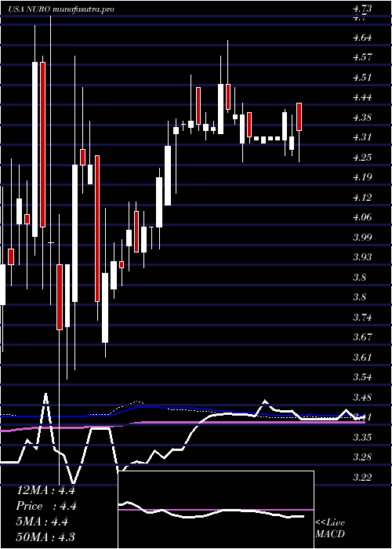The height and width of the screenshot is (549, 392).
Task: Select the 3.99 price axis label
Action: (361, 238)
